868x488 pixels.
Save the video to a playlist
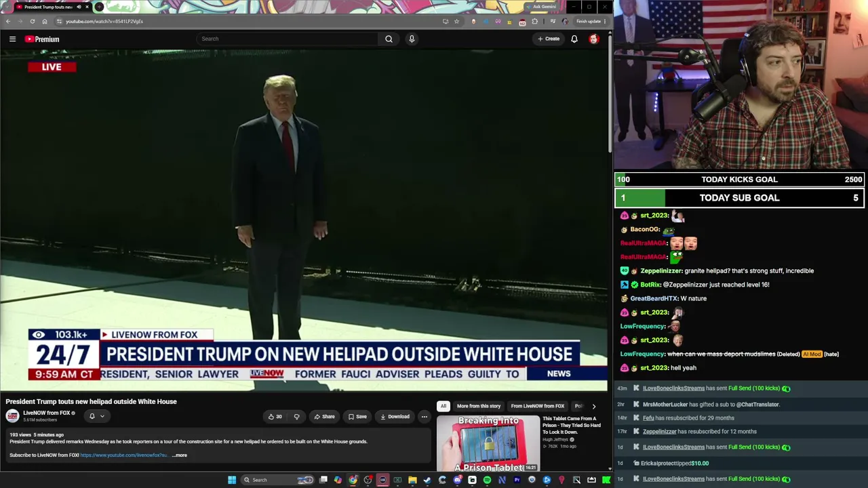pyautogui.click(x=357, y=417)
